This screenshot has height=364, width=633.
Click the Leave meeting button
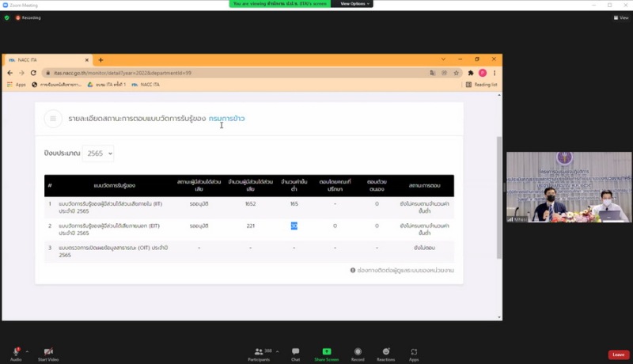618,355
